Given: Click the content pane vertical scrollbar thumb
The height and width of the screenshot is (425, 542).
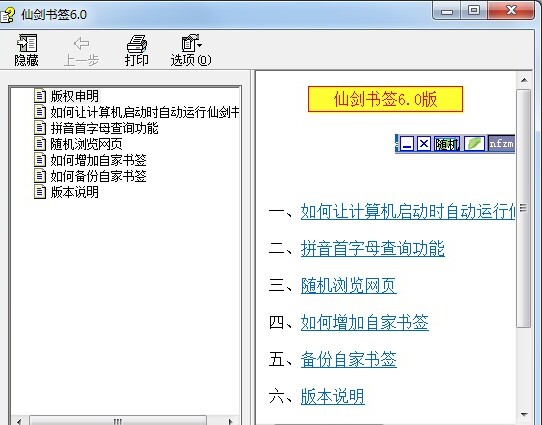Looking at the screenshot, I should (524, 208).
